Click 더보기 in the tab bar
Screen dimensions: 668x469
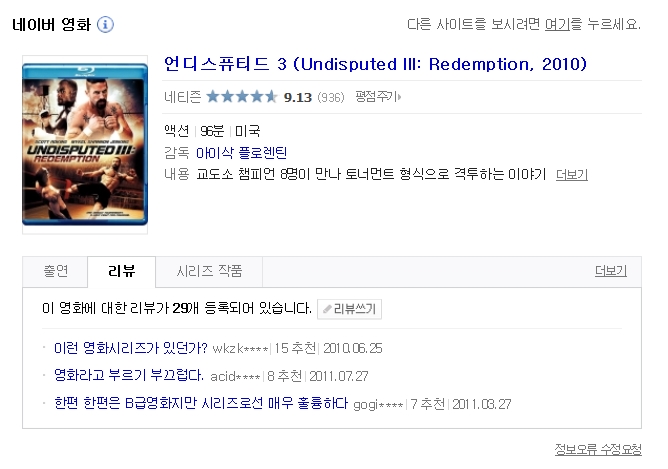point(610,271)
